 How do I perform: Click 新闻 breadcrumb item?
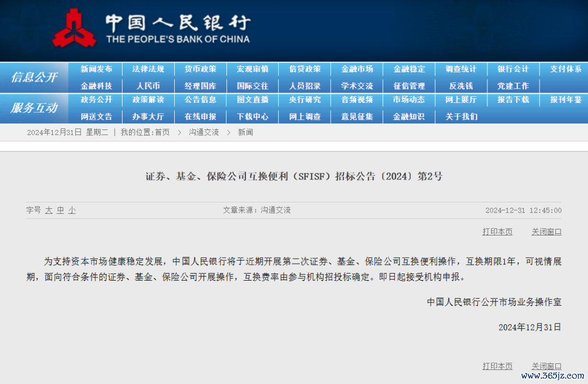pos(245,132)
